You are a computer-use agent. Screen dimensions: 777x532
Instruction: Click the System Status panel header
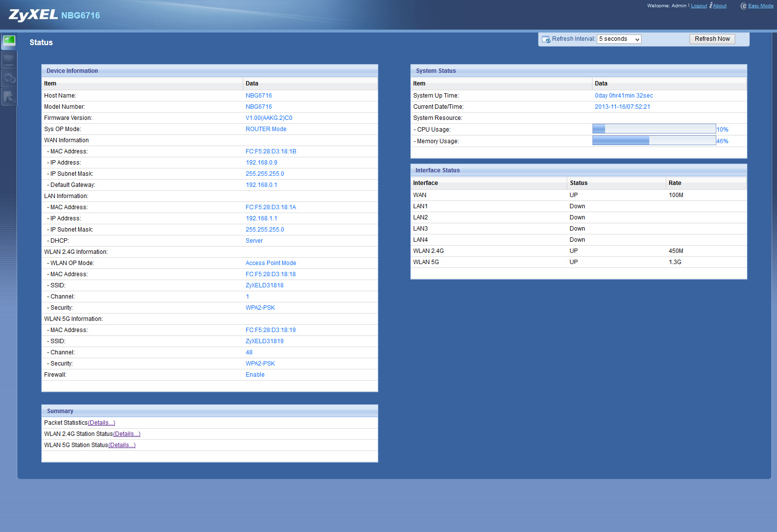tap(579, 70)
